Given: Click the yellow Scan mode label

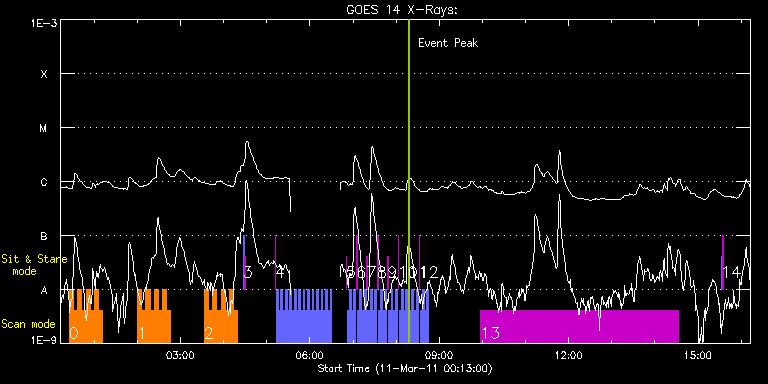Looking at the screenshot, I should click(28, 324).
